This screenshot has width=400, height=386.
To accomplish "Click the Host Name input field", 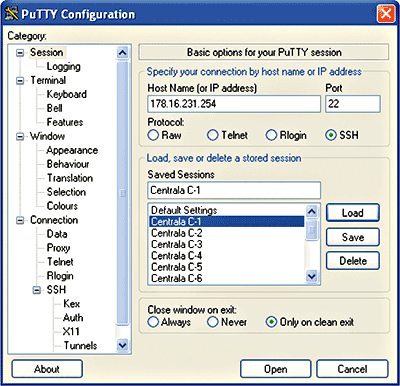I will click(x=234, y=104).
